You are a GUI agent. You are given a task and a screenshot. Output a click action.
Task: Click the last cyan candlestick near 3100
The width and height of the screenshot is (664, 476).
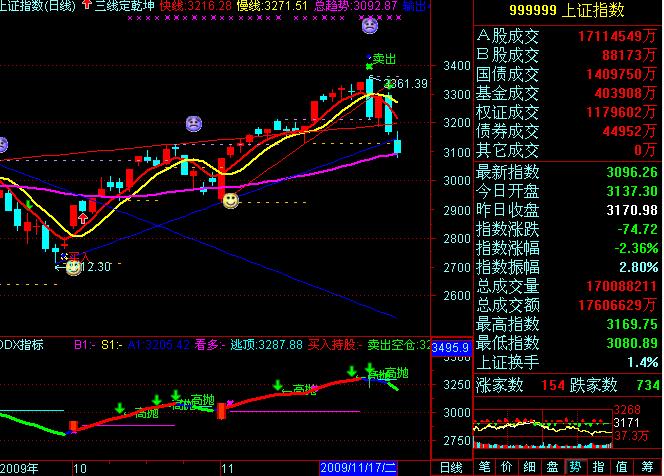point(397,146)
